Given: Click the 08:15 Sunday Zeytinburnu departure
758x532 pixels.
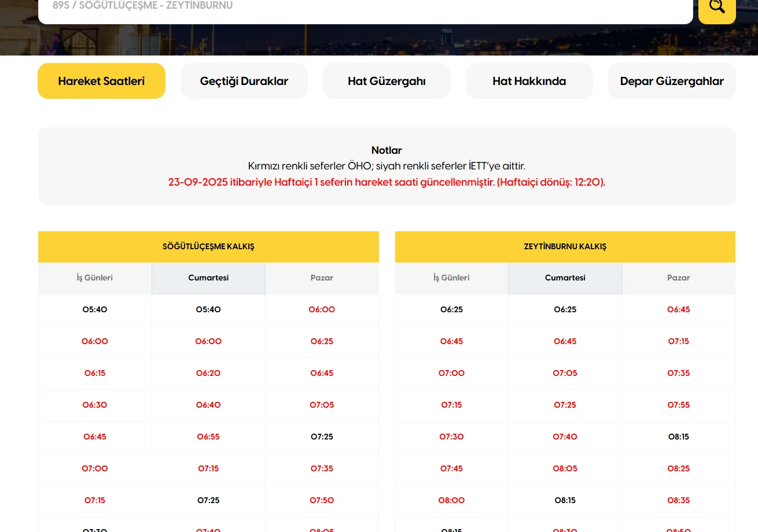Looking at the screenshot, I should click(678, 437).
